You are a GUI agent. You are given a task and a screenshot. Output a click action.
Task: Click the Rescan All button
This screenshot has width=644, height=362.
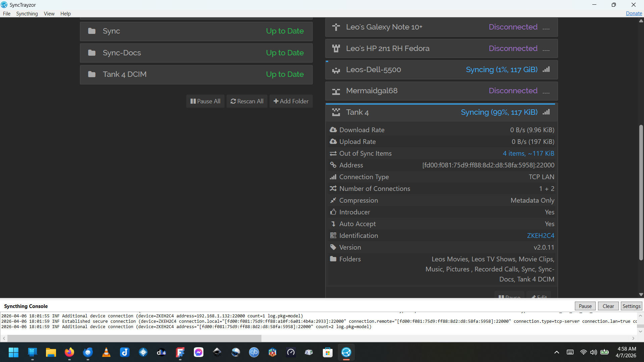[x=247, y=101]
